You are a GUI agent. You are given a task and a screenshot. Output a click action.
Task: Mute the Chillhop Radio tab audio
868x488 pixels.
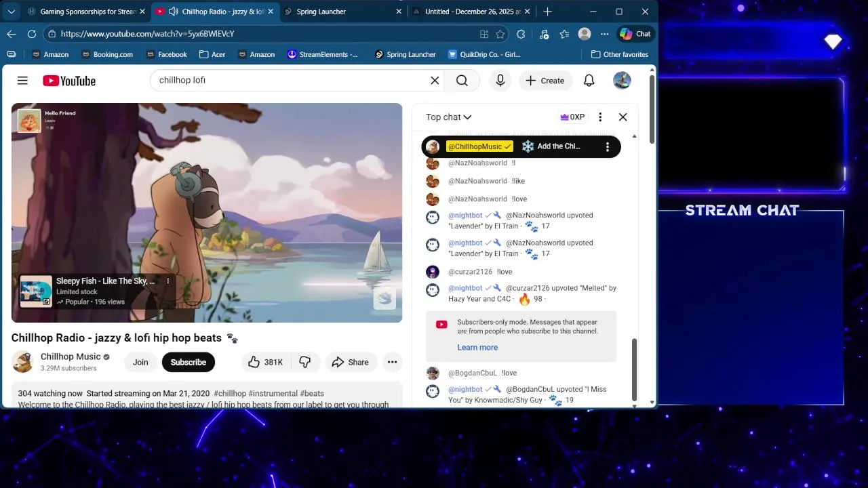173,12
